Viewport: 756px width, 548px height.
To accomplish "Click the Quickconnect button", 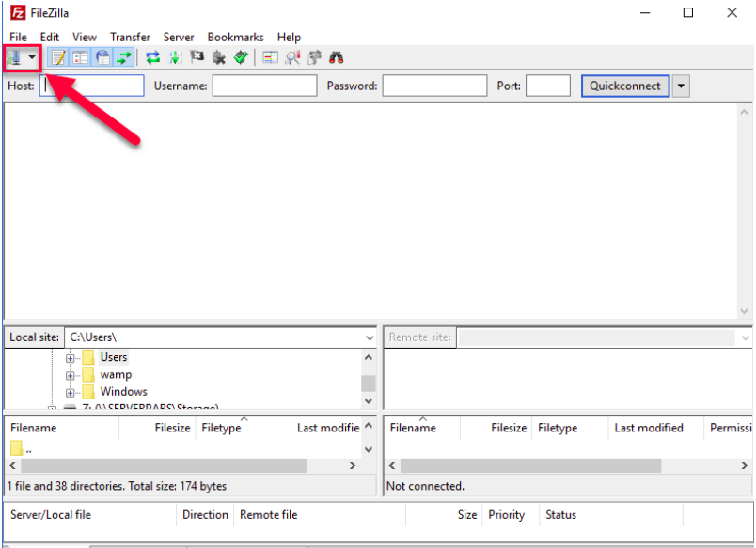I will (624, 86).
